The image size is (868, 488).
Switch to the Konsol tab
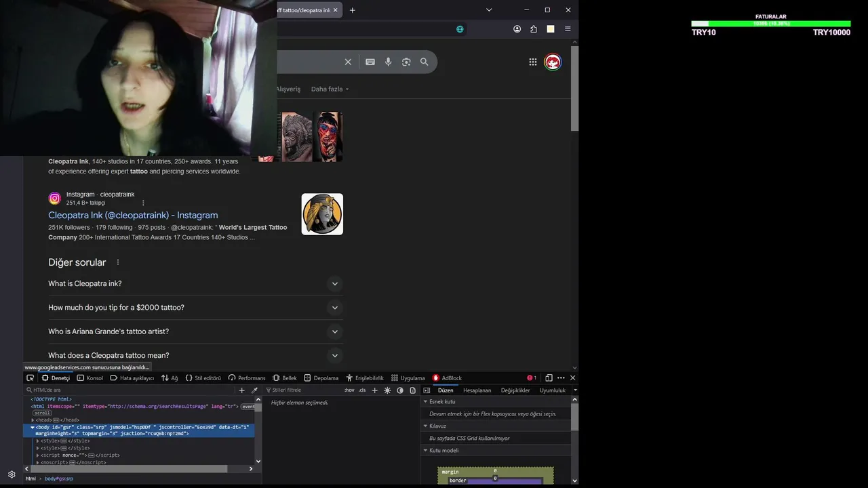tap(90, 378)
